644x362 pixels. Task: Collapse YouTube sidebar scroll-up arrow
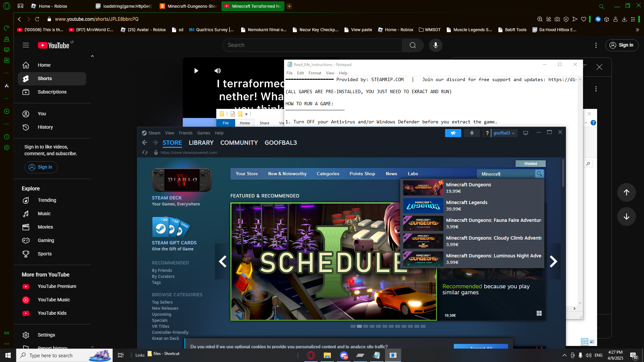(x=92, y=56)
